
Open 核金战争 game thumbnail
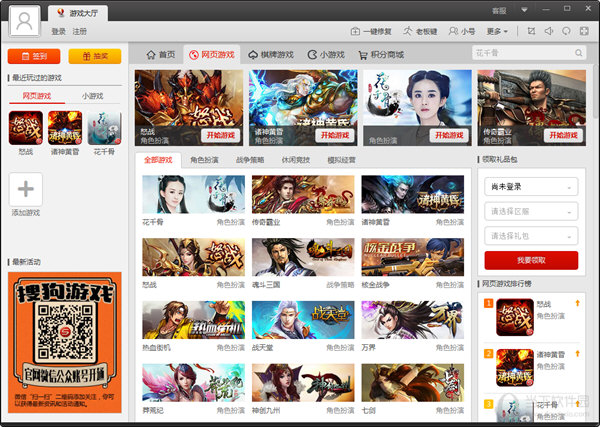tap(412, 257)
